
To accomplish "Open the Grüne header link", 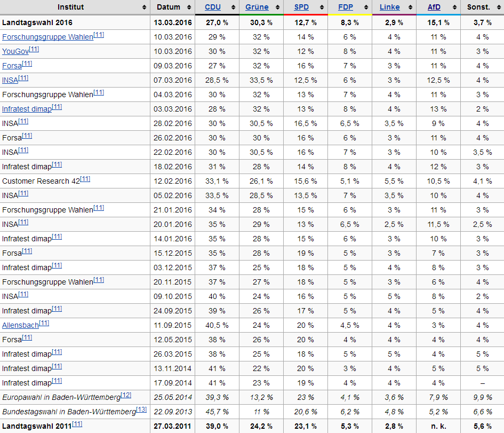I will coord(257,7).
